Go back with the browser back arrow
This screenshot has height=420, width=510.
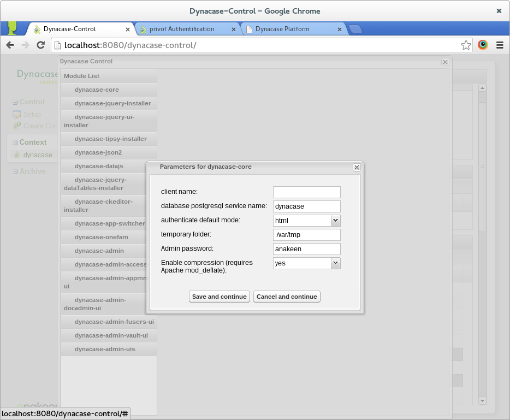[10, 45]
